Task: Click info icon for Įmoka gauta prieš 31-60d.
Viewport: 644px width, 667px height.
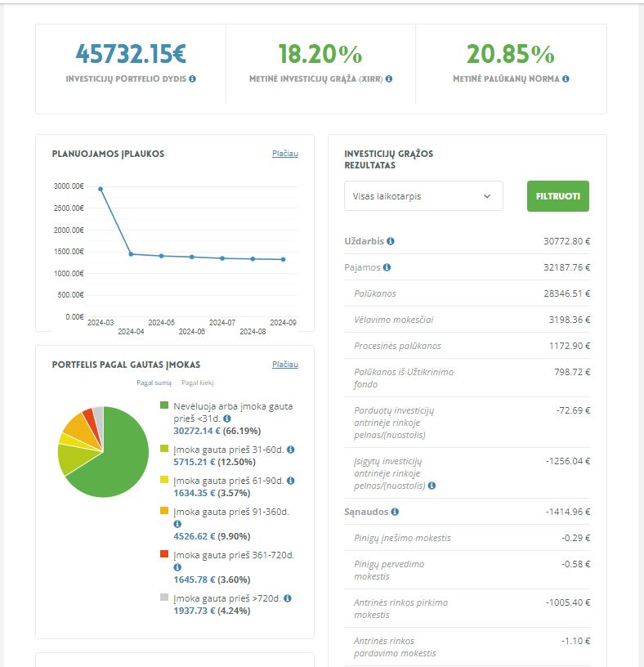Action: [291, 450]
